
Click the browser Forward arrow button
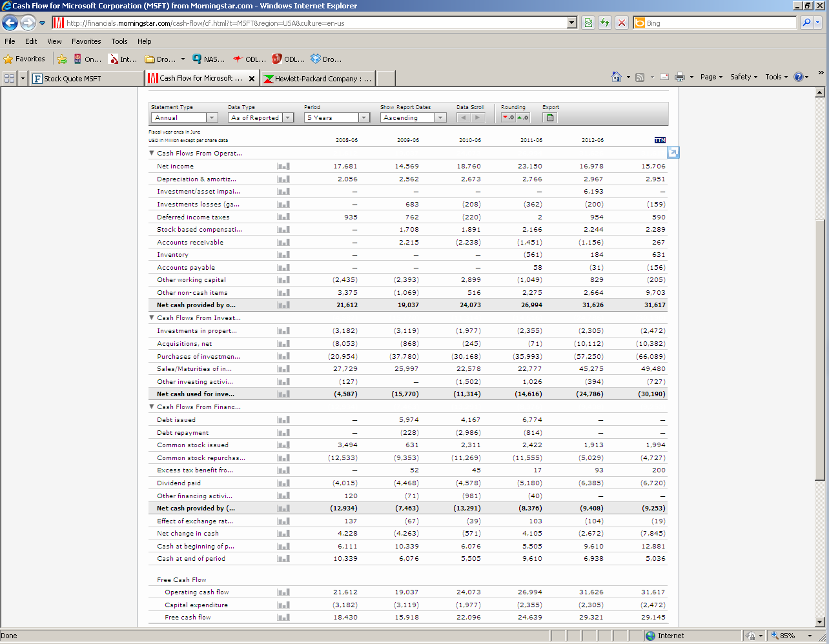[28, 23]
